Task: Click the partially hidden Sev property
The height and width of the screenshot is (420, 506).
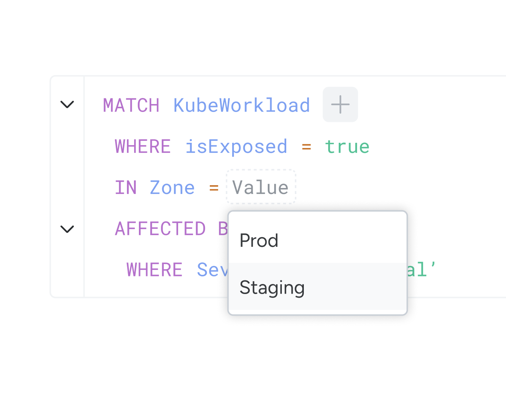Action: pyautogui.click(x=212, y=270)
